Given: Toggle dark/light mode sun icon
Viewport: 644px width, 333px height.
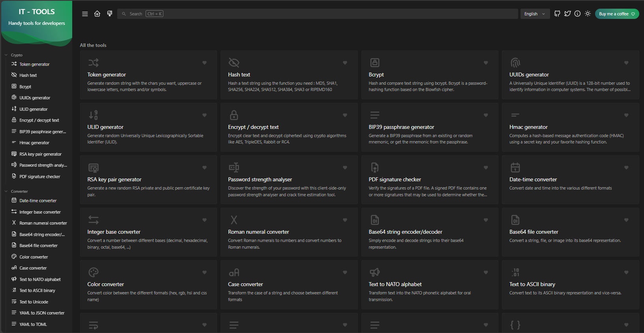Looking at the screenshot, I should pyautogui.click(x=588, y=14).
